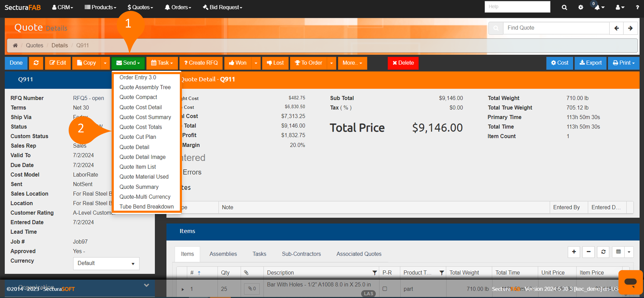The image size is (644, 298).
Task: Click the home icon in breadcrumb
Action: pos(15,45)
